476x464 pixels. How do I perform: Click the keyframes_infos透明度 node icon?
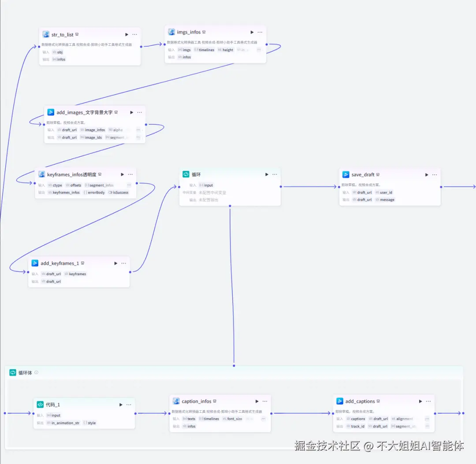point(41,174)
